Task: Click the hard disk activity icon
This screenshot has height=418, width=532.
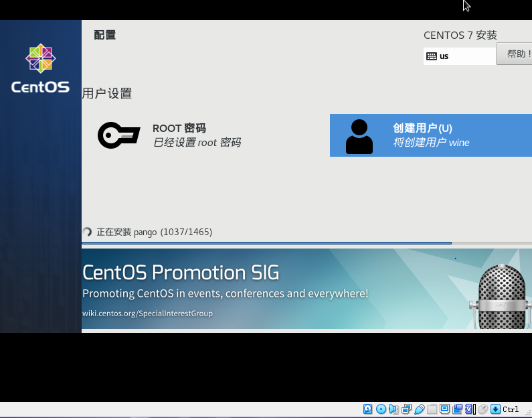Action: point(367,409)
